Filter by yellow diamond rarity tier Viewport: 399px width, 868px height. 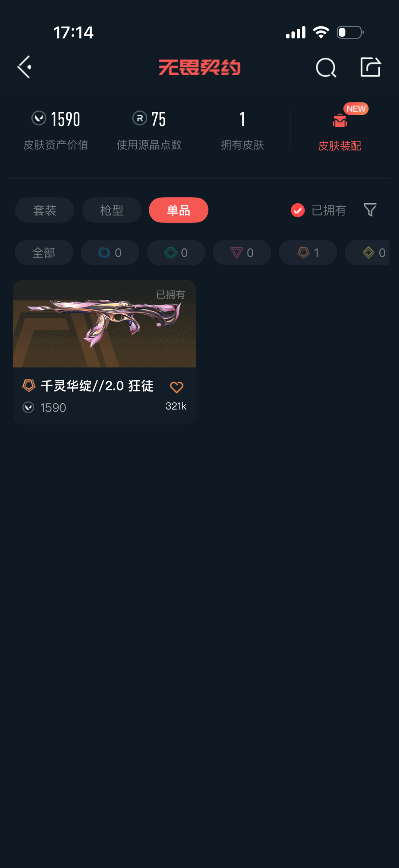tap(367, 252)
